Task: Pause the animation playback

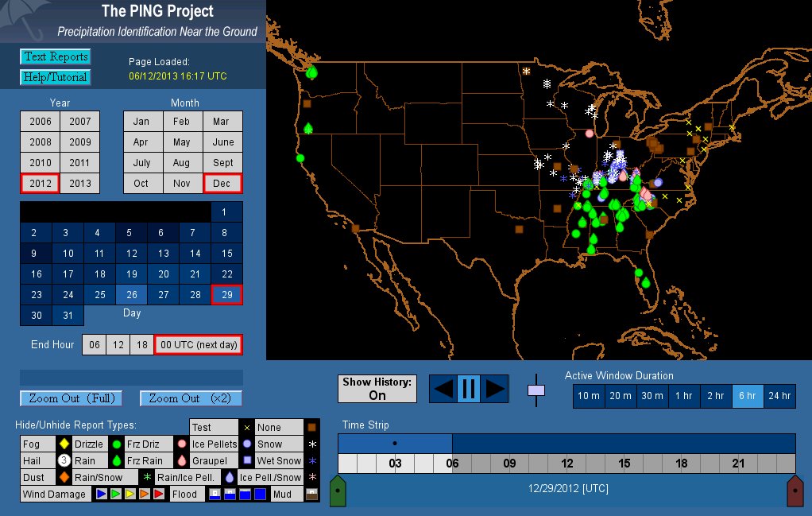Action: pos(468,389)
